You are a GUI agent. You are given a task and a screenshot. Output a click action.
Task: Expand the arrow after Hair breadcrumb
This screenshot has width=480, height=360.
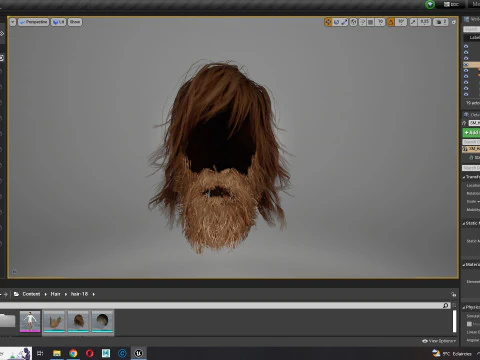pos(66,294)
